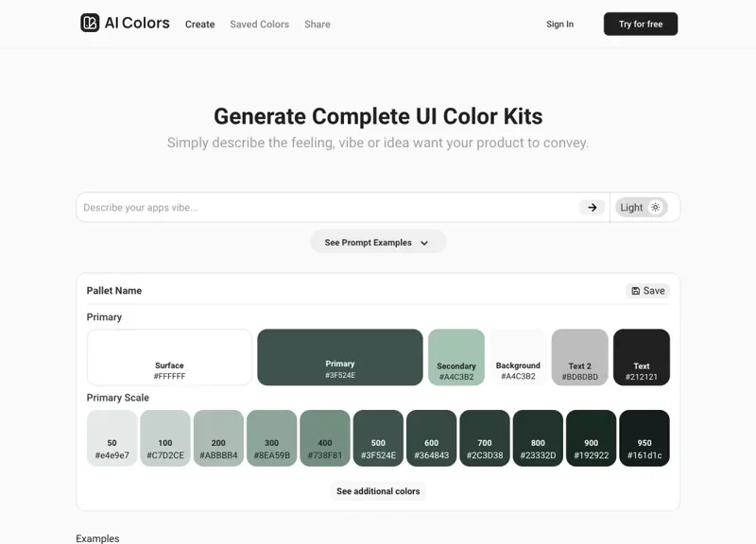Select the white Surface swatch
This screenshot has width=756, height=544.
(170, 357)
